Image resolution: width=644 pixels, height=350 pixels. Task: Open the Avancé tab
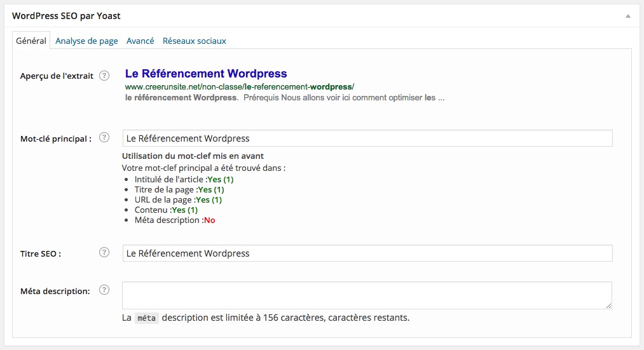point(140,41)
